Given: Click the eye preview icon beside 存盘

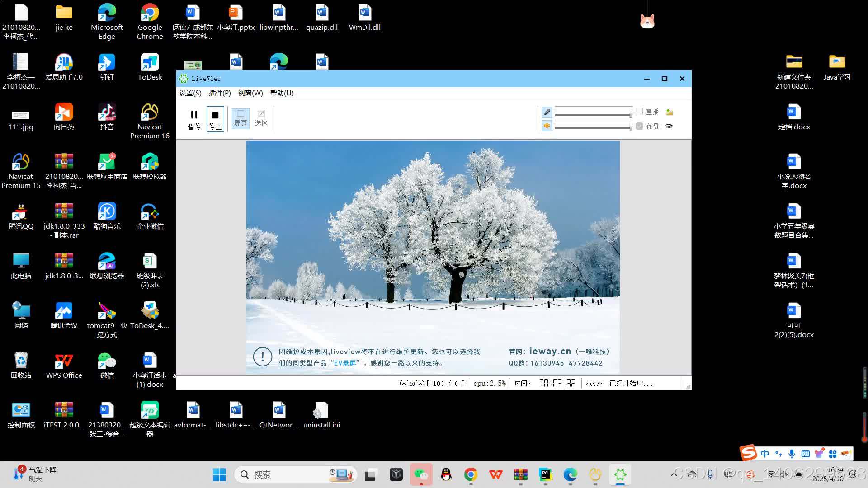Looking at the screenshot, I should coord(669,126).
